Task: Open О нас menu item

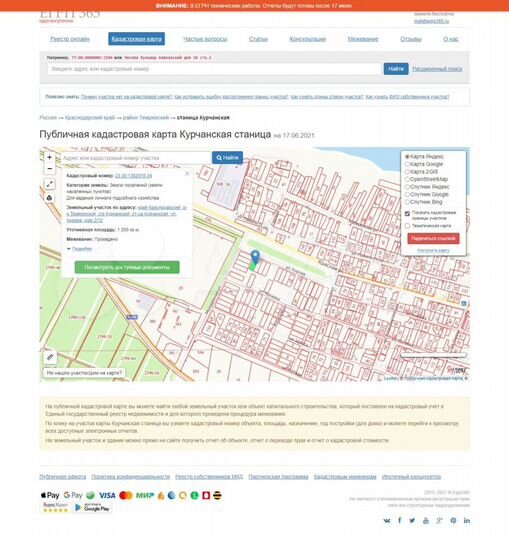Action: pos(451,39)
